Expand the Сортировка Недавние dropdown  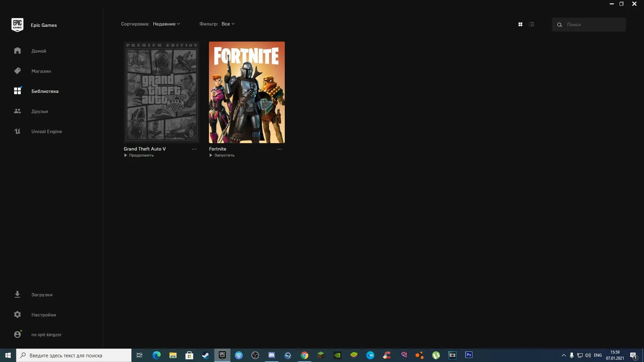pyautogui.click(x=166, y=24)
